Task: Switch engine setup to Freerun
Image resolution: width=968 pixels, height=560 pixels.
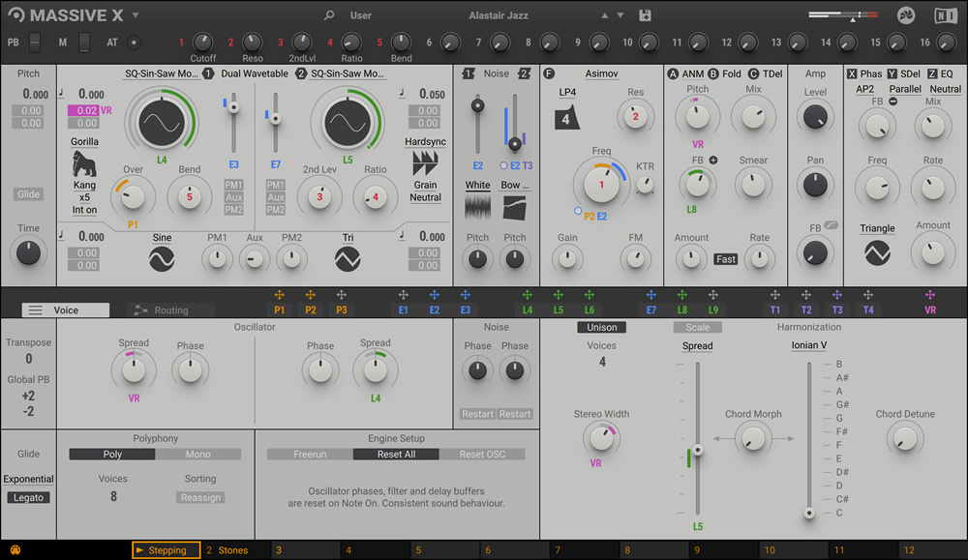Action: 310,454
